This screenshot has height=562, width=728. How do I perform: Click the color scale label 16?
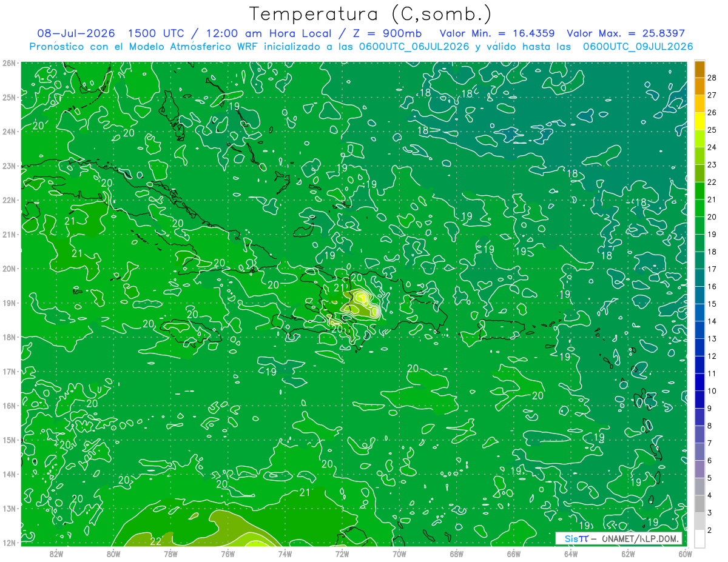[x=712, y=286]
